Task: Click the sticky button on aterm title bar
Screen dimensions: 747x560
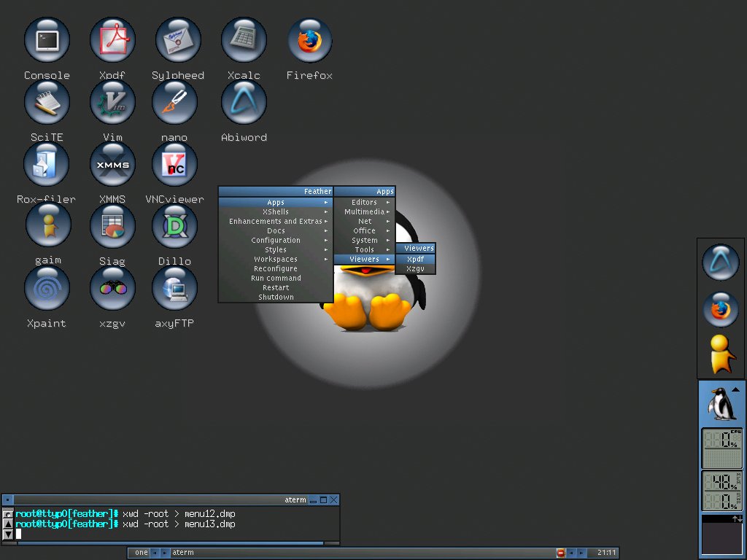Action: (x=8, y=500)
